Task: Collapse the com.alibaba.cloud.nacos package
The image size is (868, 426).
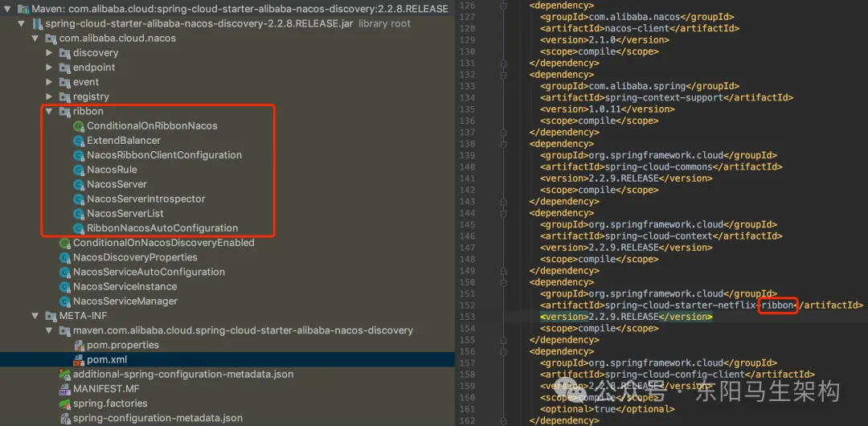Action: click(35, 39)
